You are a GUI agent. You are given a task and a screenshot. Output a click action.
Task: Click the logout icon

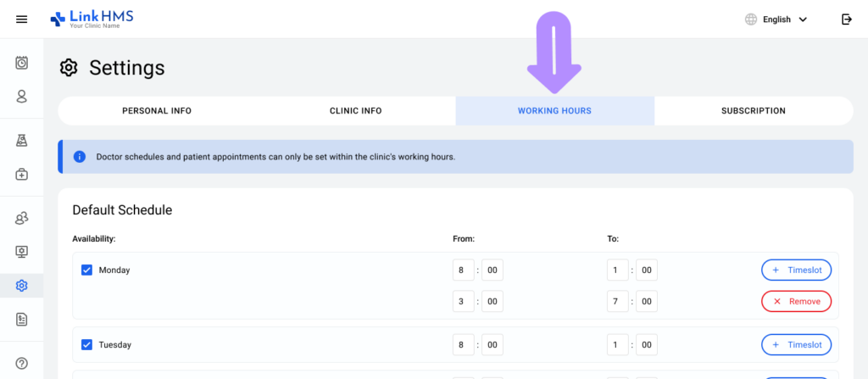(847, 20)
